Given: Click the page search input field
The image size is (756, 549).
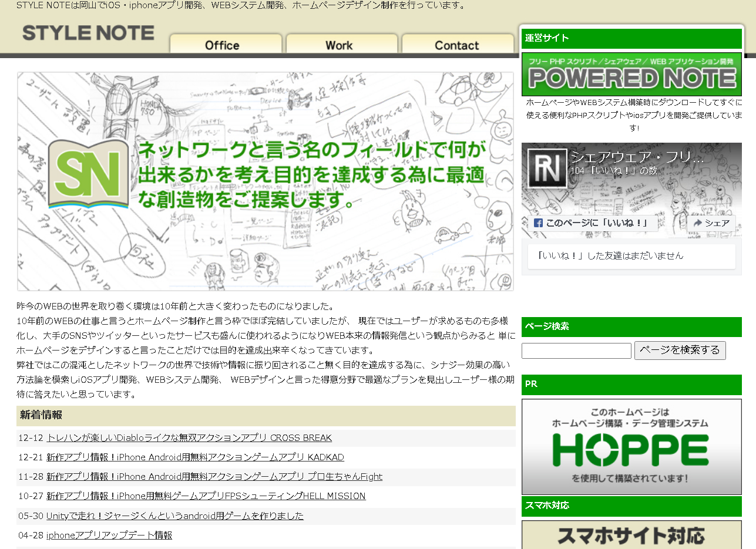Looking at the screenshot, I should coord(576,351).
